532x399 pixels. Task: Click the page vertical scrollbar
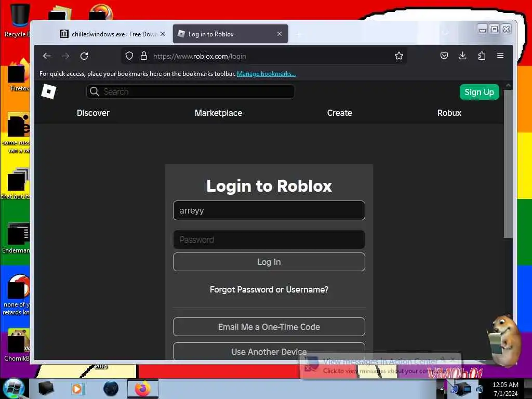click(x=508, y=164)
